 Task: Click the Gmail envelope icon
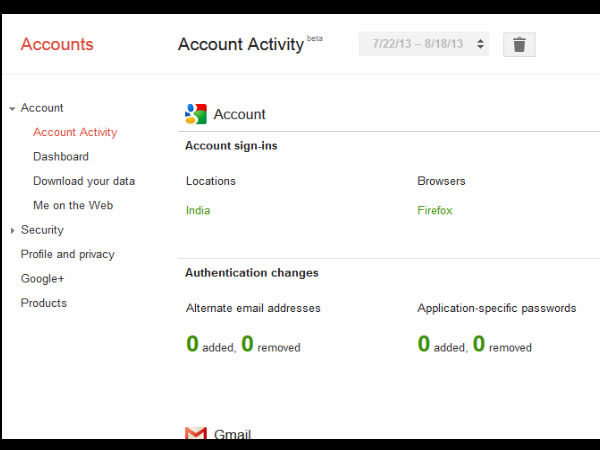tap(196, 433)
